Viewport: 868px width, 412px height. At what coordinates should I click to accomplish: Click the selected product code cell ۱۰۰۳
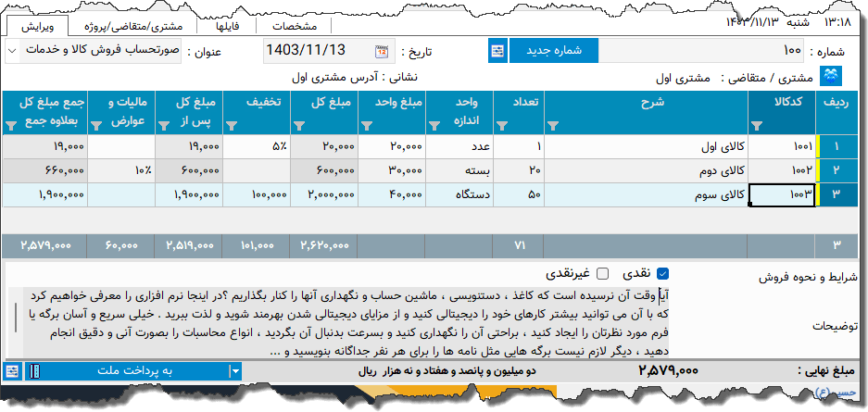[782, 194]
